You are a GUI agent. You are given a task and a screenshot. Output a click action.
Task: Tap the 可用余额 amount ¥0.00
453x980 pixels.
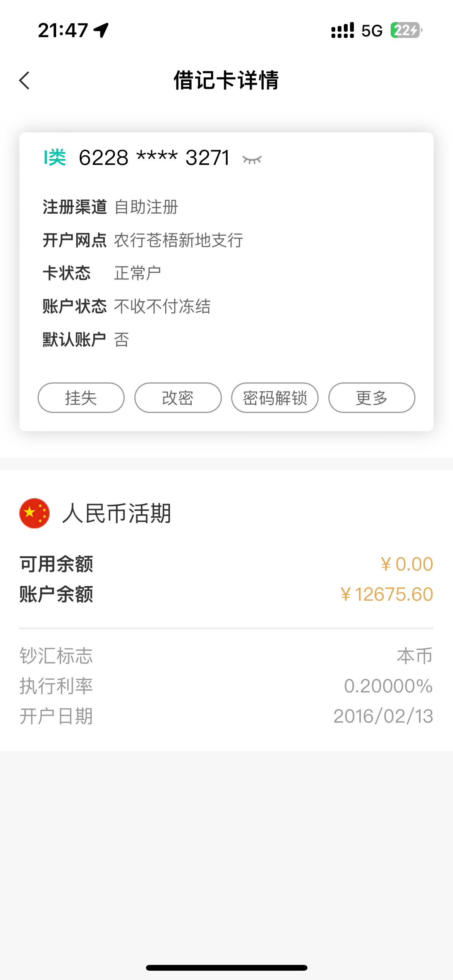pos(407,564)
